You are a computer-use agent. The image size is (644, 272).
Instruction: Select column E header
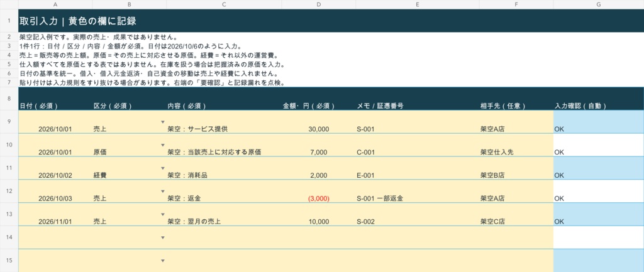tap(418, 4)
